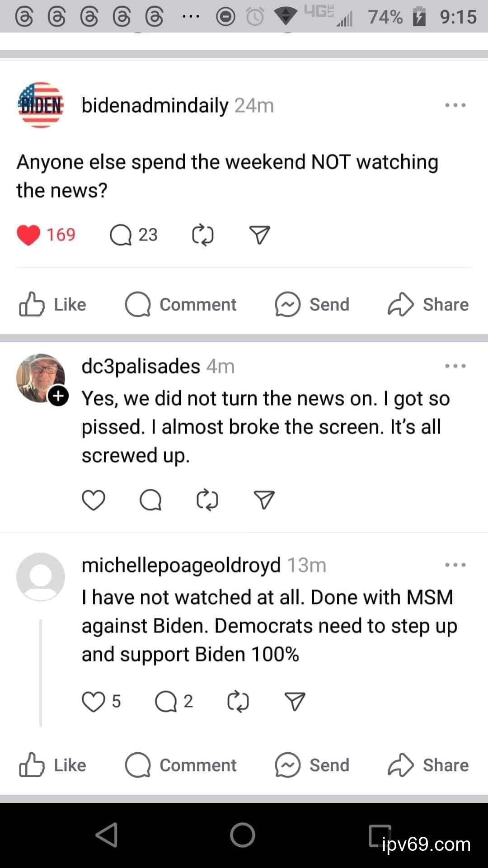This screenshot has width=488, height=868.
Task: Open three-dot menu on michellepoageoldroyd reply
Action: [455, 565]
